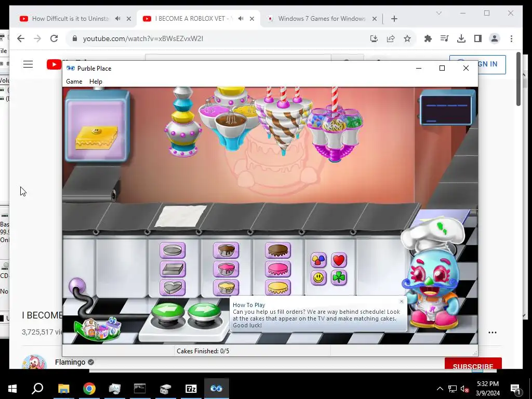Click the install app icon in address bar
The height and width of the screenshot is (399, 532).
click(374, 38)
